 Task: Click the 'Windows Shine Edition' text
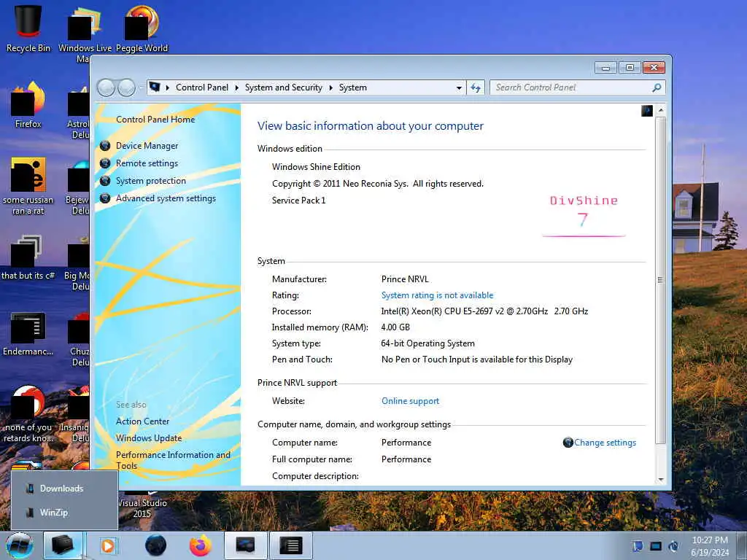click(316, 167)
